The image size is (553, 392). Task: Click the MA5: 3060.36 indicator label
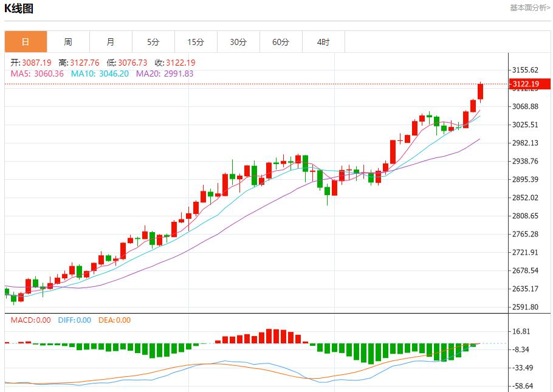pyautogui.click(x=37, y=74)
